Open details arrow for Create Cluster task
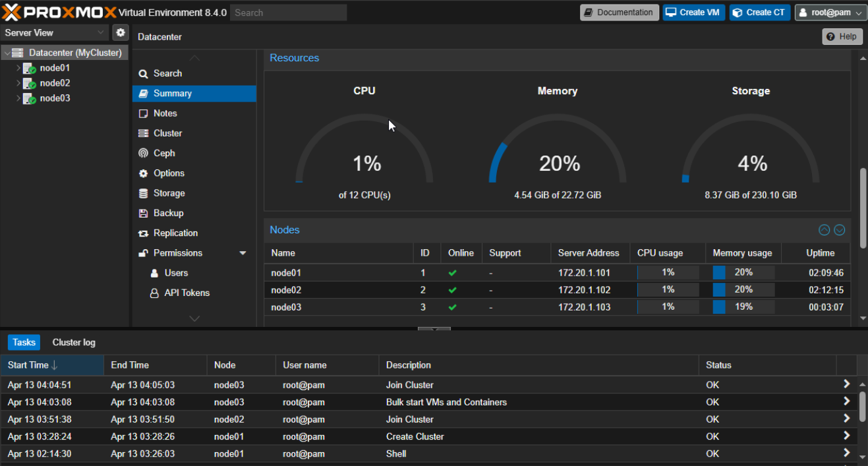This screenshot has height=466, width=868. 846,436
